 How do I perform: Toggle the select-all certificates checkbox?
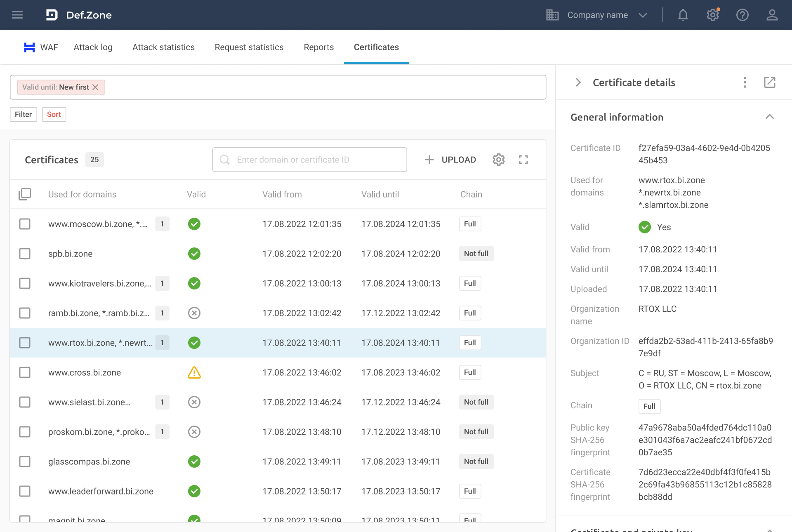pyautogui.click(x=25, y=194)
